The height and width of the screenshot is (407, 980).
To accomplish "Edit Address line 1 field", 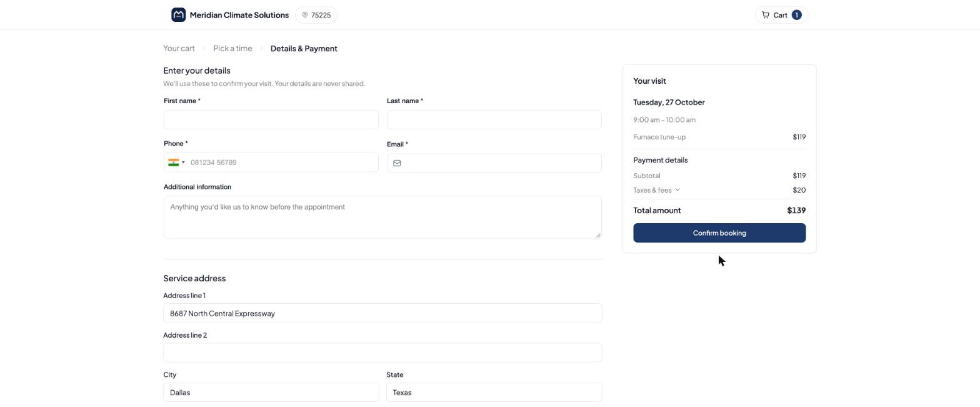I will tap(382, 313).
